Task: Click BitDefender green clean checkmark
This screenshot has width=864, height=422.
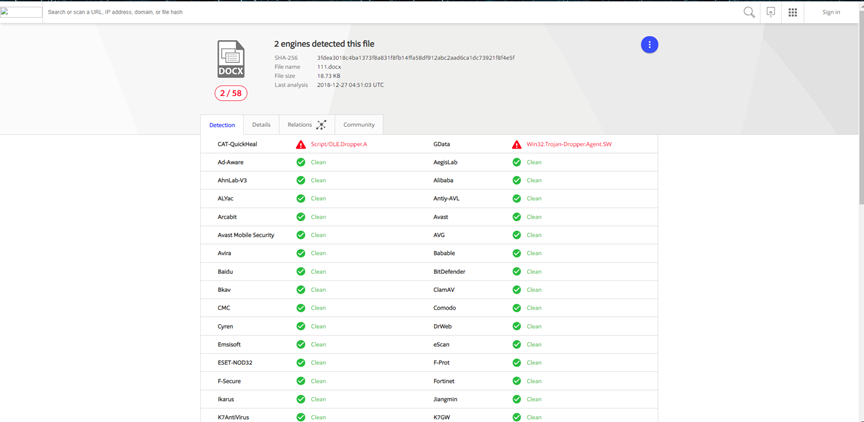Action: click(x=517, y=271)
